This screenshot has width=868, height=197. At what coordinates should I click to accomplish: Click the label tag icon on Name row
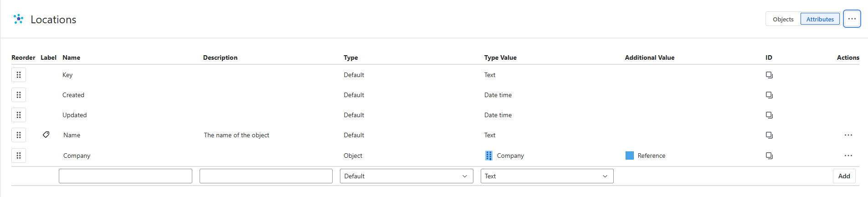tap(46, 135)
